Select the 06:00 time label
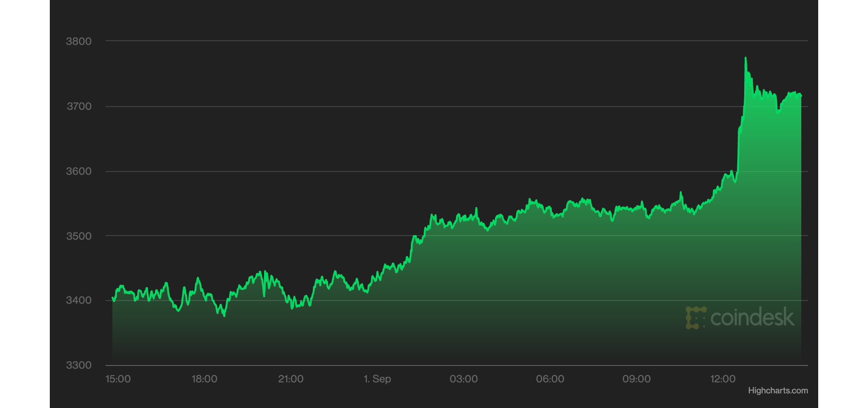868x408 pixels. pyautogui.click(x=550, y=379)
